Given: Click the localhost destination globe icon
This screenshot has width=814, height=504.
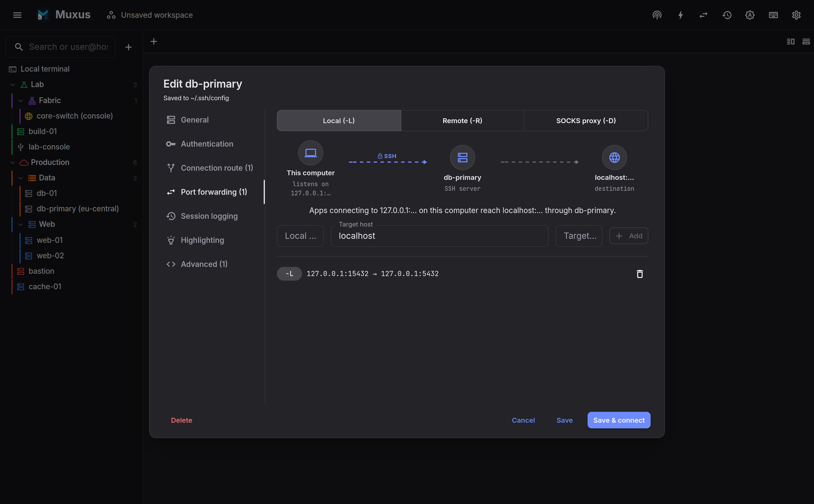Looking at the screenshot, I should point(614,157).
